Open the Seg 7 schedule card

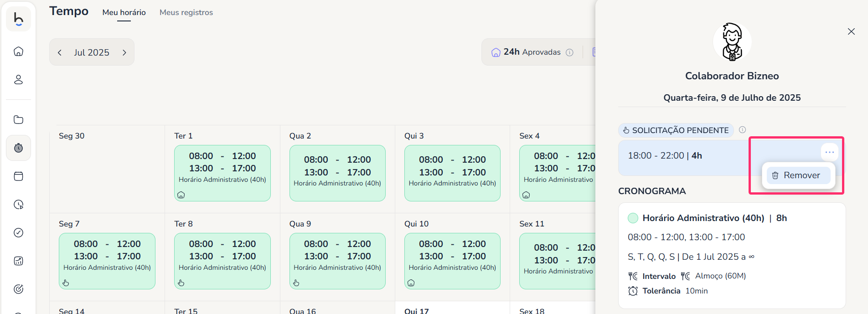click(107, 261)
